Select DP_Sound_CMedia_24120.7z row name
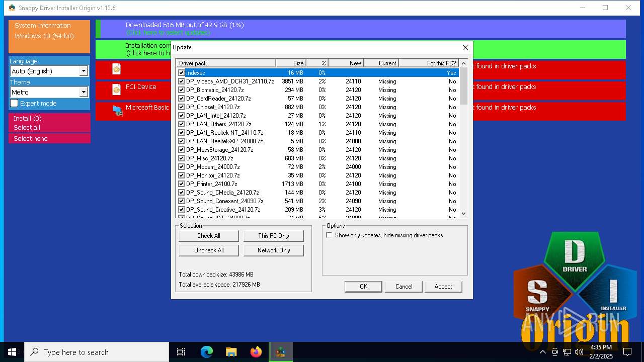 [x=222, y=193]
